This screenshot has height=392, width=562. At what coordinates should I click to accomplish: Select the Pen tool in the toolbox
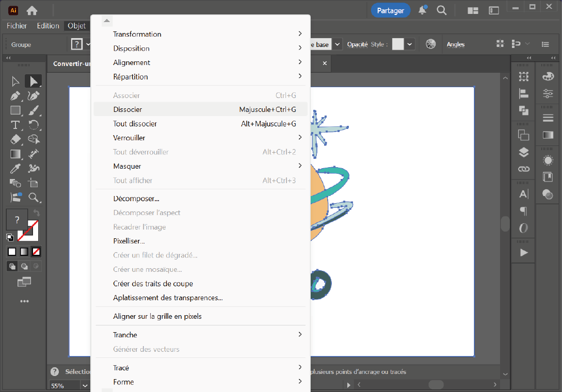15,96
